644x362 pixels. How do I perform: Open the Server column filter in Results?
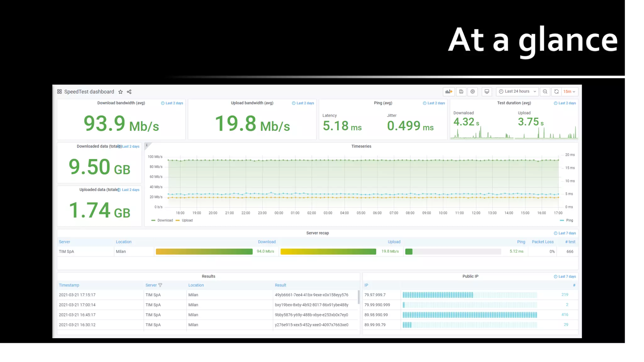tap(160, 285)
